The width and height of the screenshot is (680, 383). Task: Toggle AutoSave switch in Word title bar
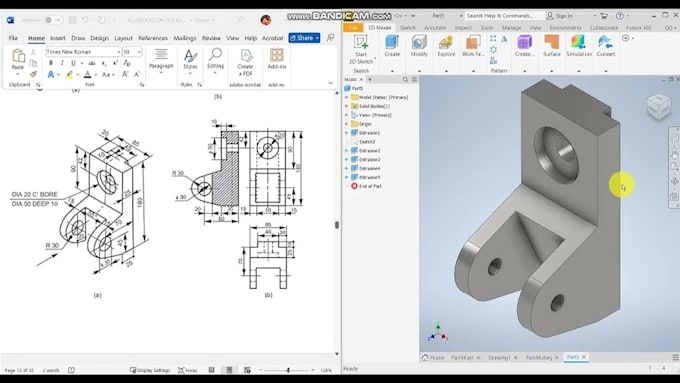53,20
